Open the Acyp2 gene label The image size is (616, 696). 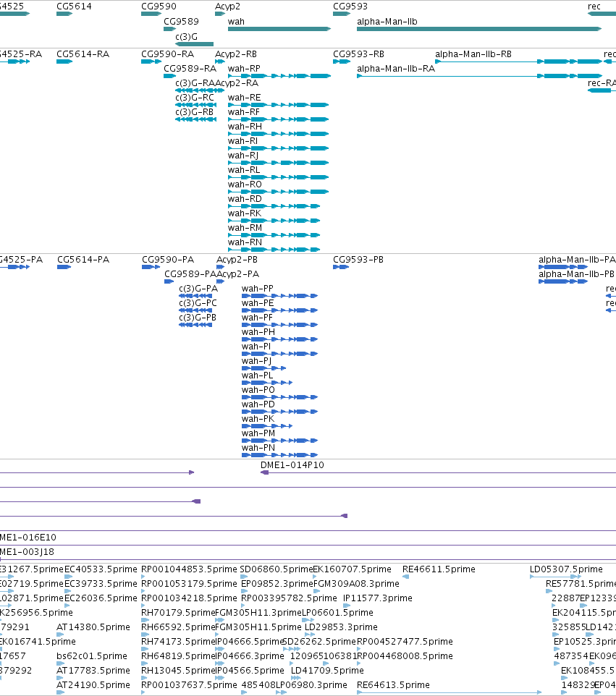[x=227, y=7]
